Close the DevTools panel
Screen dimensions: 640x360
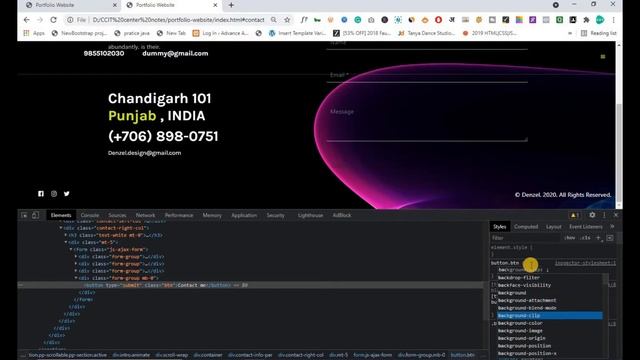click(x=616, y=215)
